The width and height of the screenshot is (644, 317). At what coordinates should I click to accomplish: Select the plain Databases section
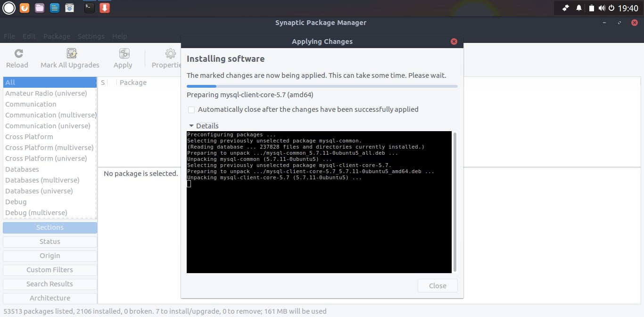click(x=50, y=169)
